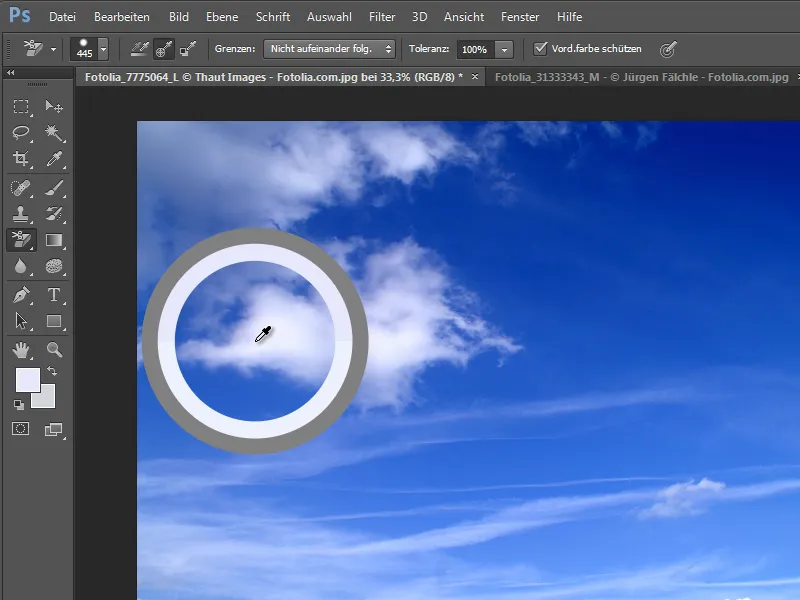Open the Filter menu
The image size is (800, 600).
pyautogui.click(x=382, y=17)
